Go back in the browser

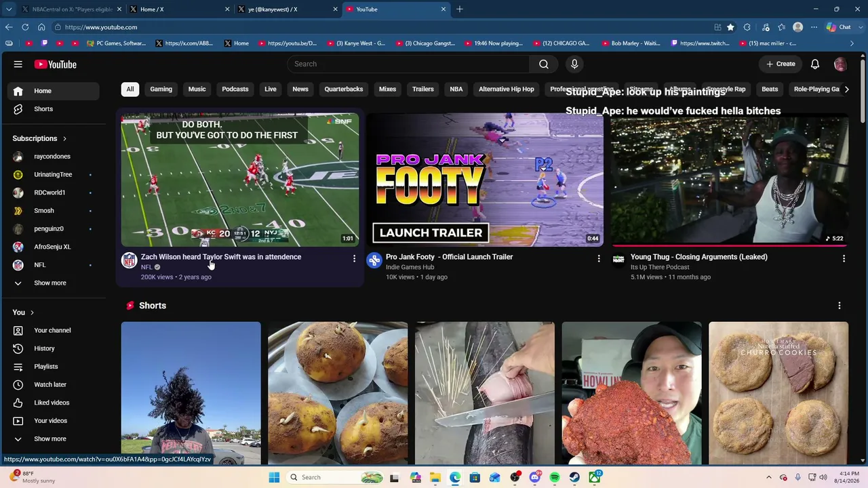pyautogui.click(x=9, y=27)
